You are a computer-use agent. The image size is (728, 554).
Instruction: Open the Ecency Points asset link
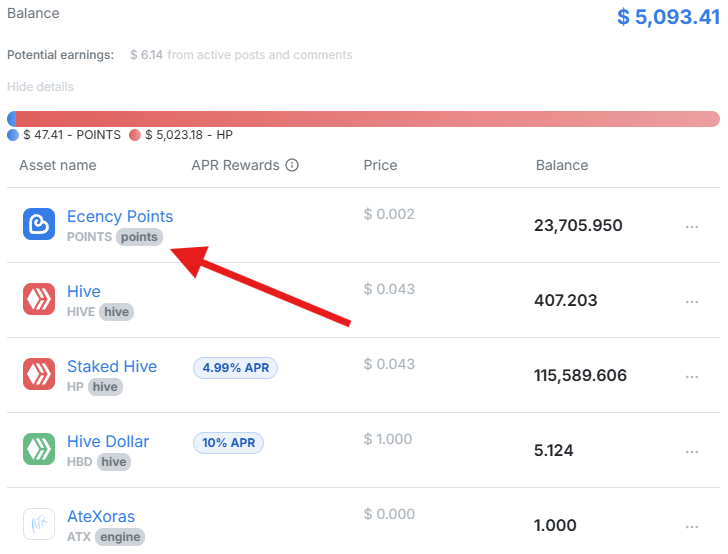click(x=120, y=216)
